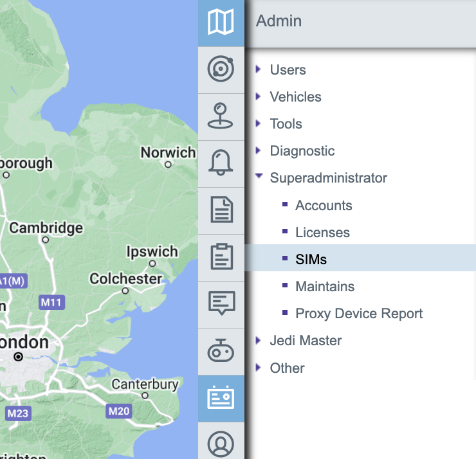The image size is (476, 459).
Task: Expand the Jedi Master section
Action: 306,341
